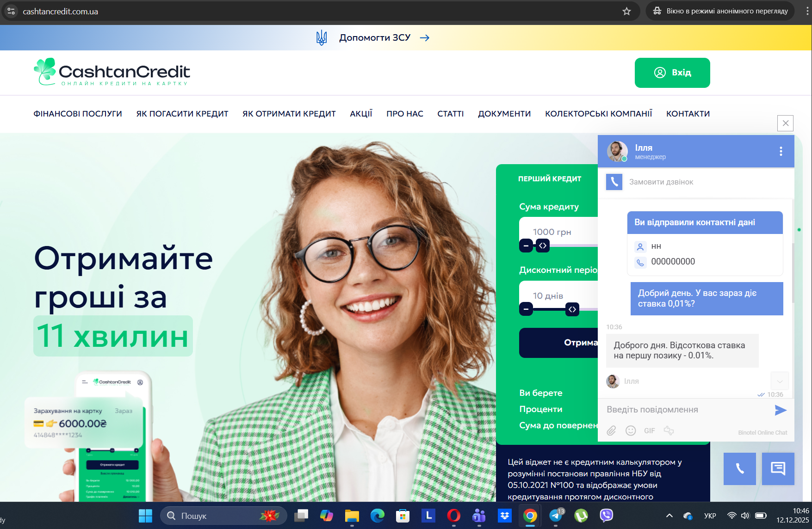Screen dimensions: 812x529
Task: Open the ДОКУМЕНТИ menu item
Action: pyautogui.click(x=504, y=114)
